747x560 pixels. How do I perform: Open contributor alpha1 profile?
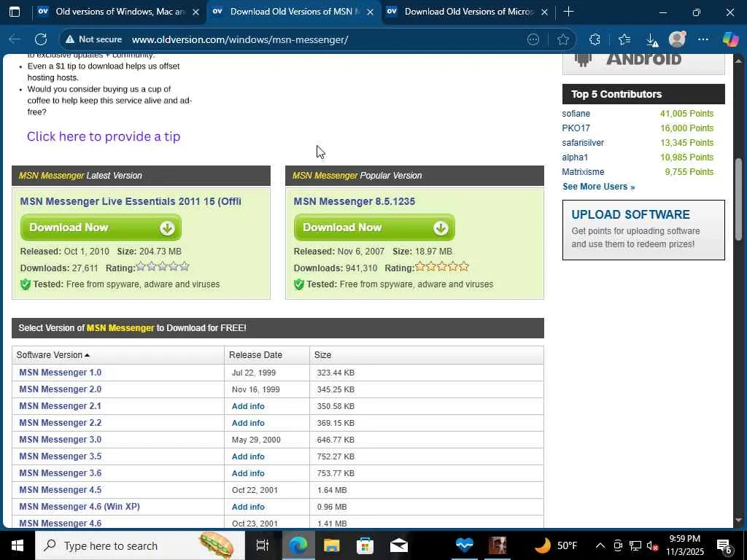[575, 157]
